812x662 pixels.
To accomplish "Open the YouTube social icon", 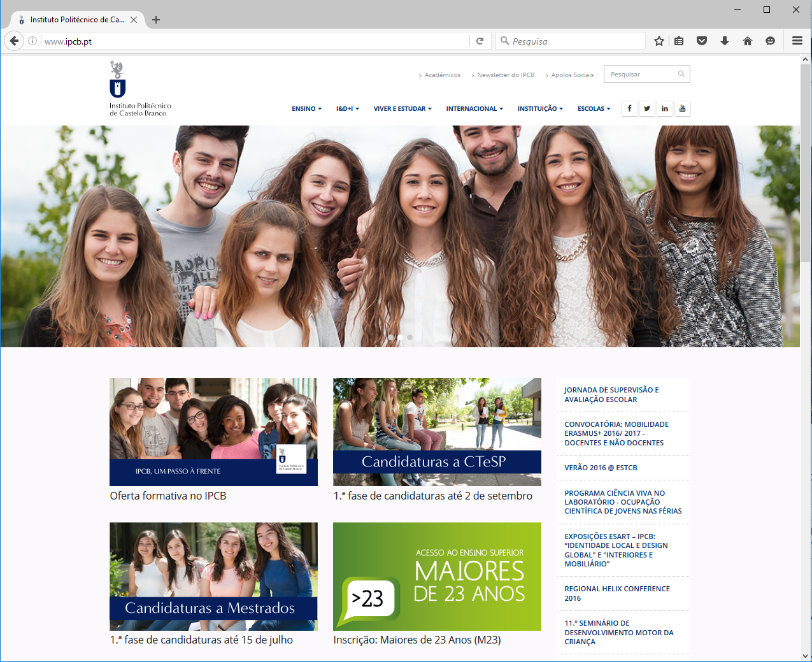I will (682, 108).
